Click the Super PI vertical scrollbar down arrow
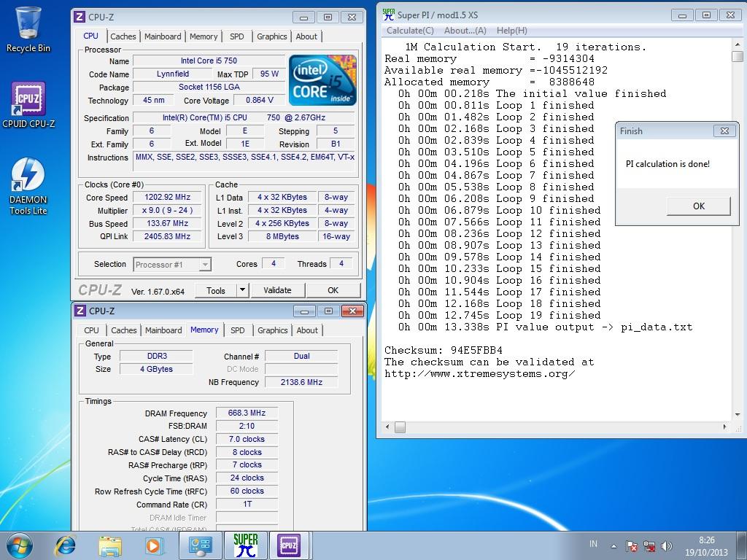 point(738,415)
